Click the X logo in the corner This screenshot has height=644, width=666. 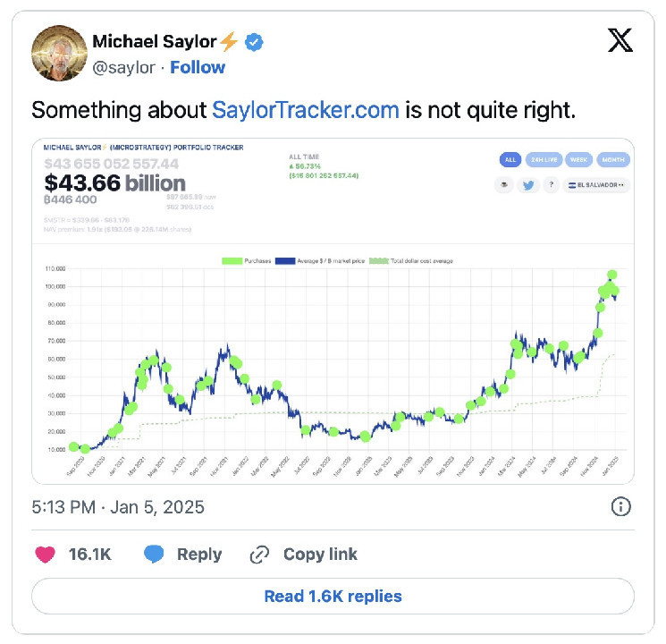pyautogui.click(x=620, y=39)
